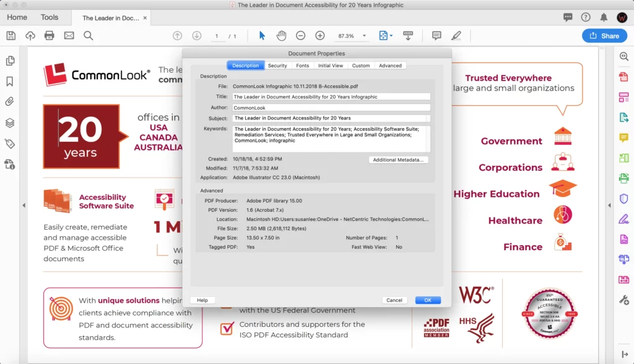Image resolution: width=634 pixels, height=364 pixels.
Task: Open the Page Thumbnails panel
Action: (x=9, y=61)
